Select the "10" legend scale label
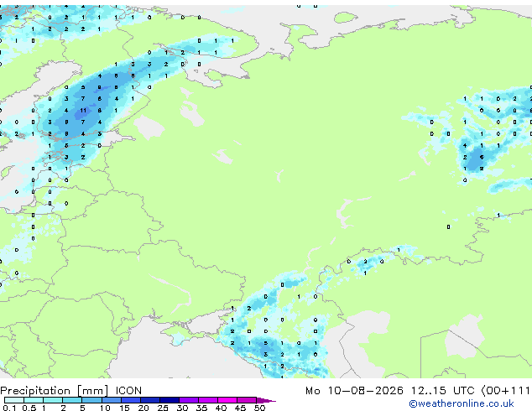Screen dimensions: 532x411 (x=105, y=408)
